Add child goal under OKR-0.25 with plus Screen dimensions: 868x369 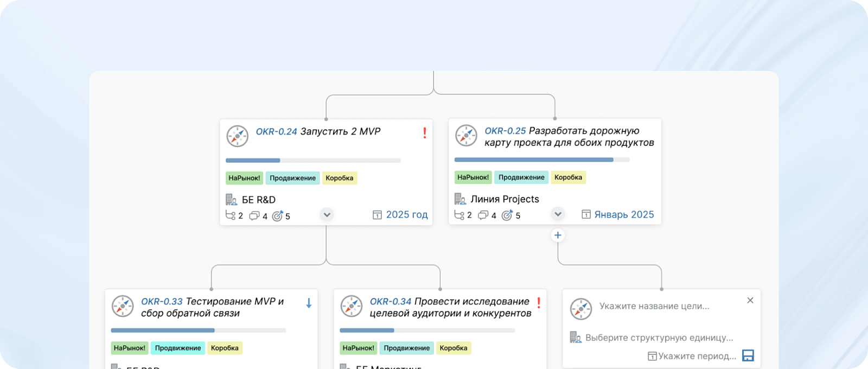[x=558, y=235]
